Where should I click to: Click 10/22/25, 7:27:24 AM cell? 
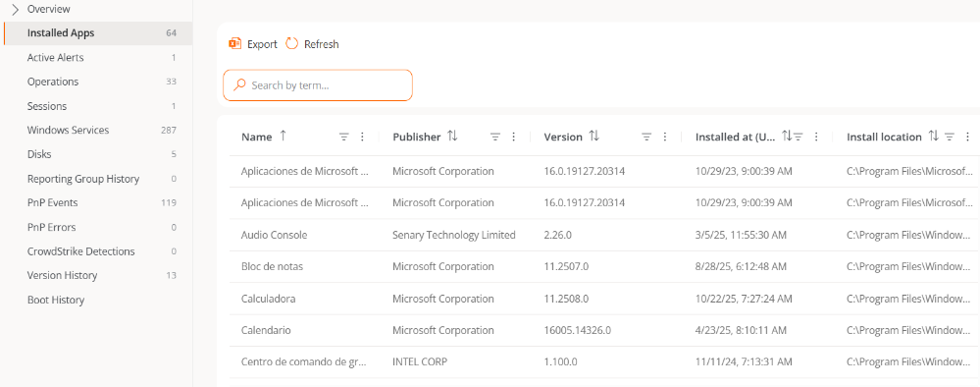click(744, 299)
